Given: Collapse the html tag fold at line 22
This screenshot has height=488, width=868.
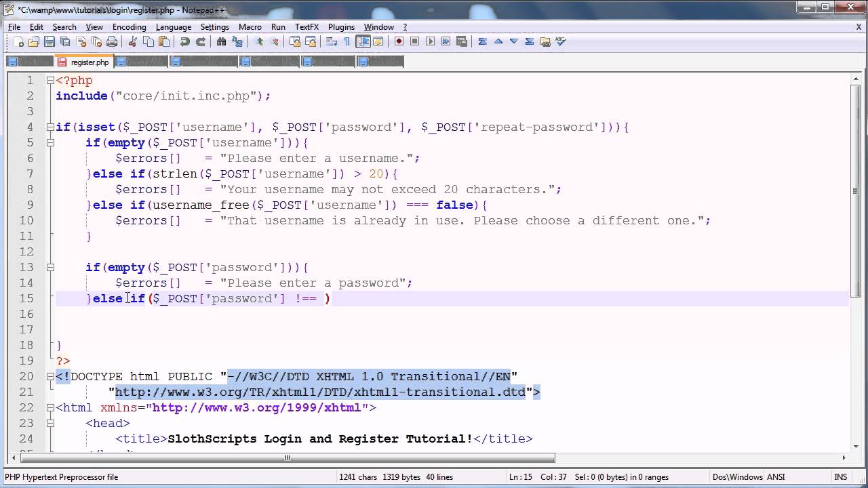Looking at the screenshot, I should (x=50, y=407).
